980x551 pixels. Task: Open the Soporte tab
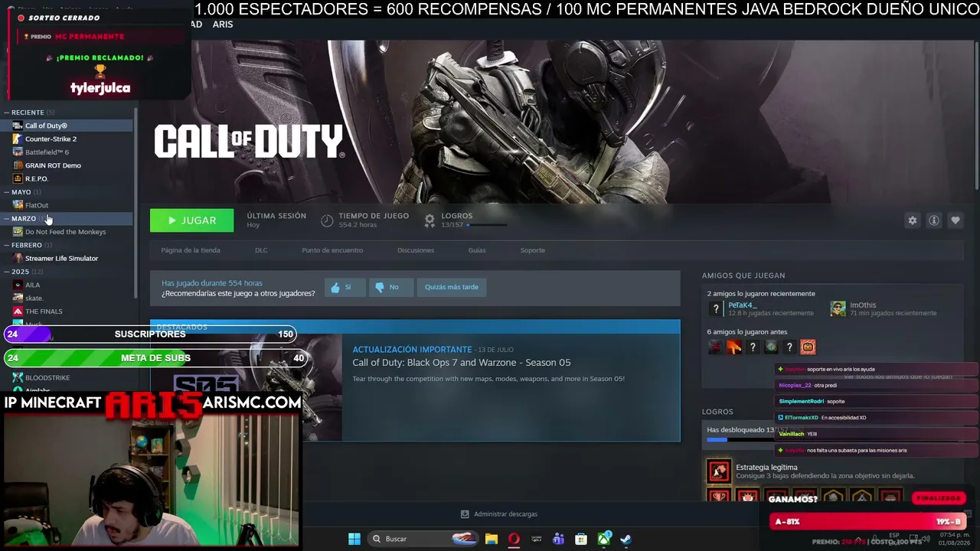pyautogui.click(x=533, y=250)
